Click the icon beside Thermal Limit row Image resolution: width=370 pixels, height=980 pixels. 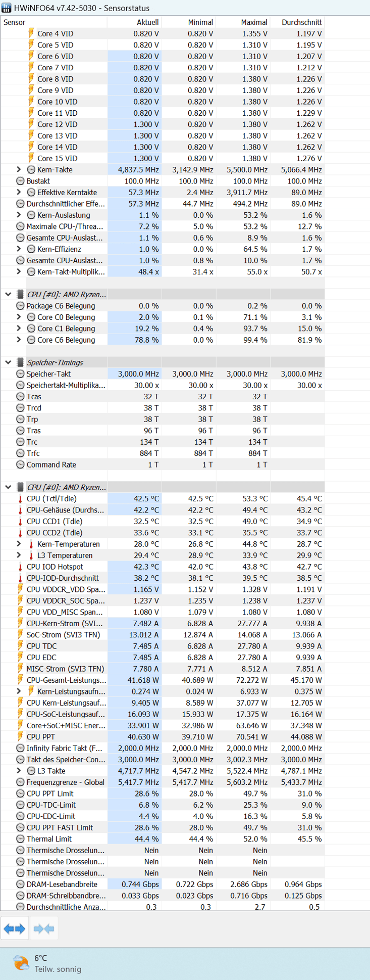point(20,838)
